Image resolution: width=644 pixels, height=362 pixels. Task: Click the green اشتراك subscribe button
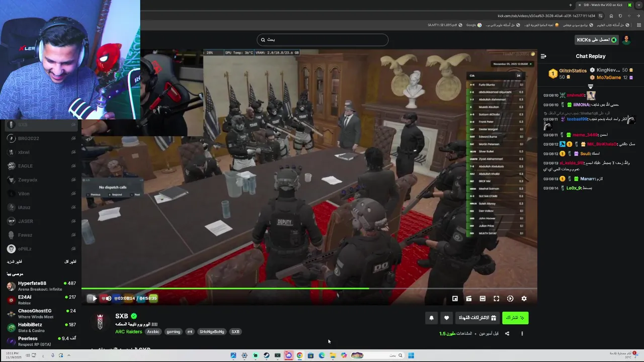pyautogui.click(x=515, y=318)
